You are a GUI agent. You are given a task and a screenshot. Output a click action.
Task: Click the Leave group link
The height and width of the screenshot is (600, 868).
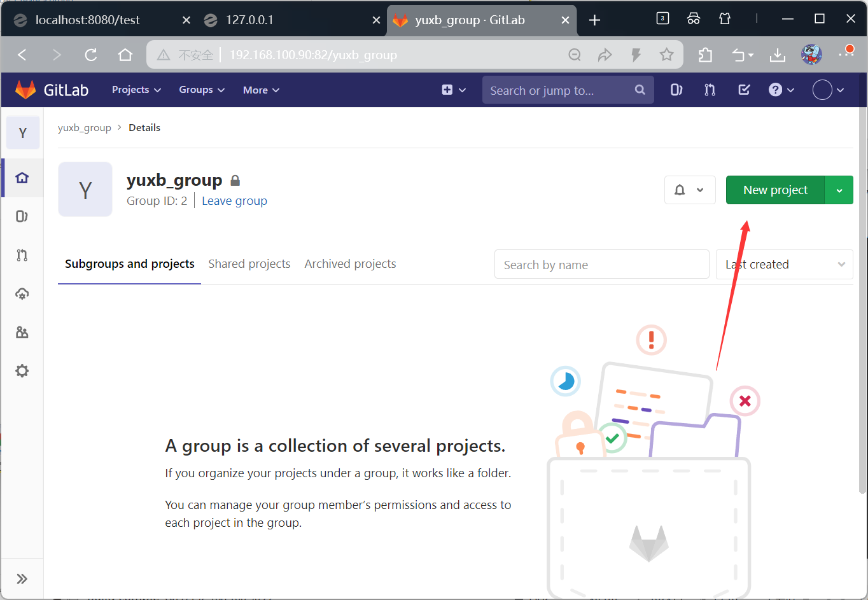pyautogui.click(x=234, y=201)
